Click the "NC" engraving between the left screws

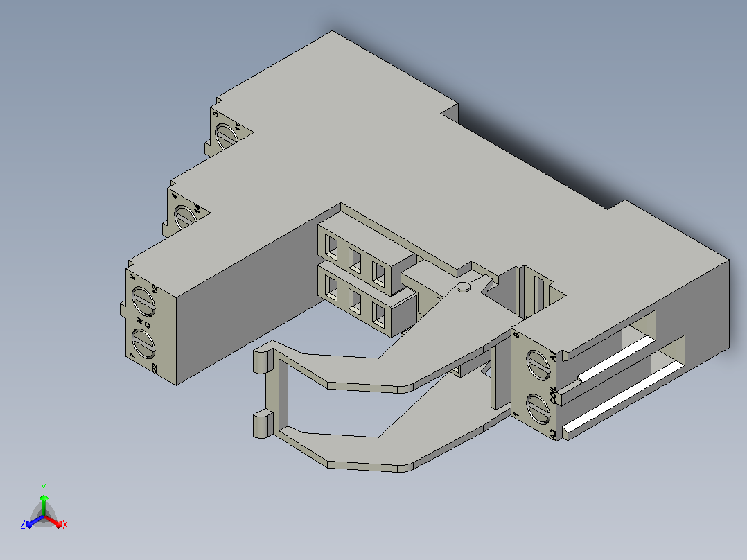[x=143, y=323]
